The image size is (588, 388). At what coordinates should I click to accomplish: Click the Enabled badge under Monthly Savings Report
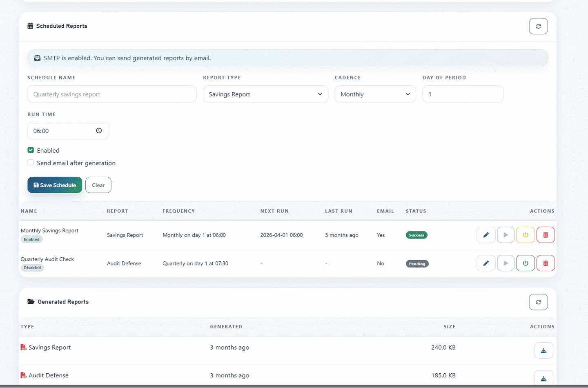(x=32, y=239)
